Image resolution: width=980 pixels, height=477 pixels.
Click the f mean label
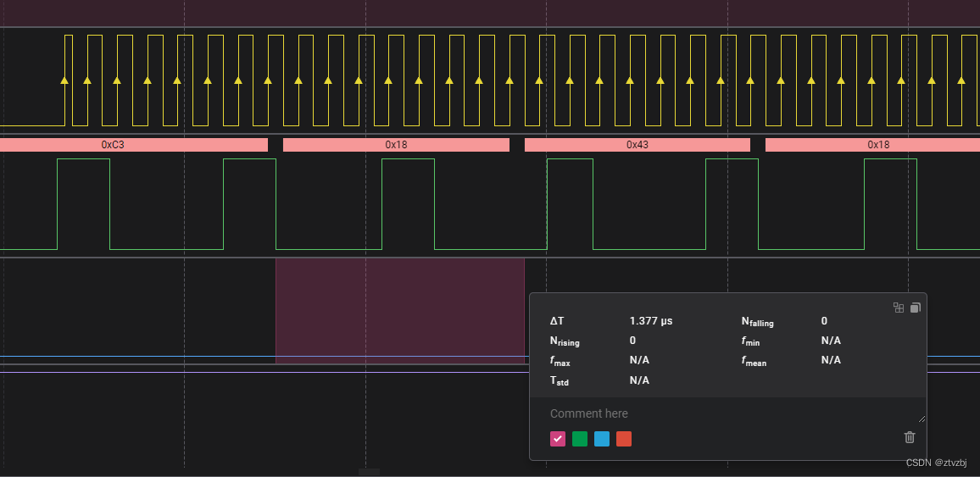point(754,362)
